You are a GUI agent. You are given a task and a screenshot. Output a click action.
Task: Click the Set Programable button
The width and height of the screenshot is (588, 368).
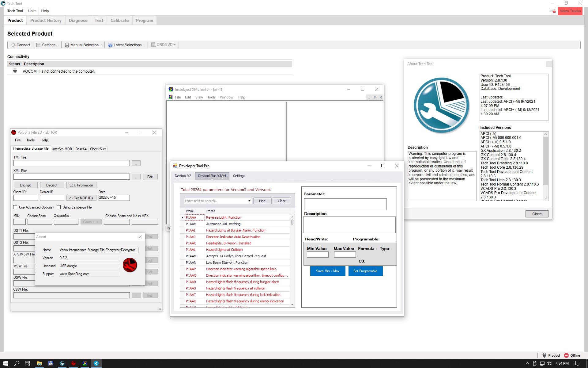coord(365,271)
